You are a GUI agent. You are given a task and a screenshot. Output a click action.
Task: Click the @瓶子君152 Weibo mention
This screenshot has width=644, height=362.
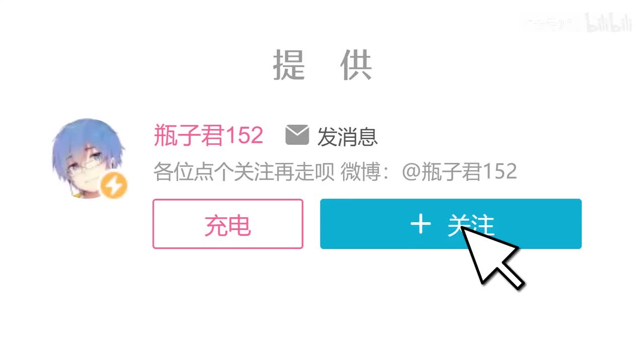pyautogui.click(x=459, y=172)
